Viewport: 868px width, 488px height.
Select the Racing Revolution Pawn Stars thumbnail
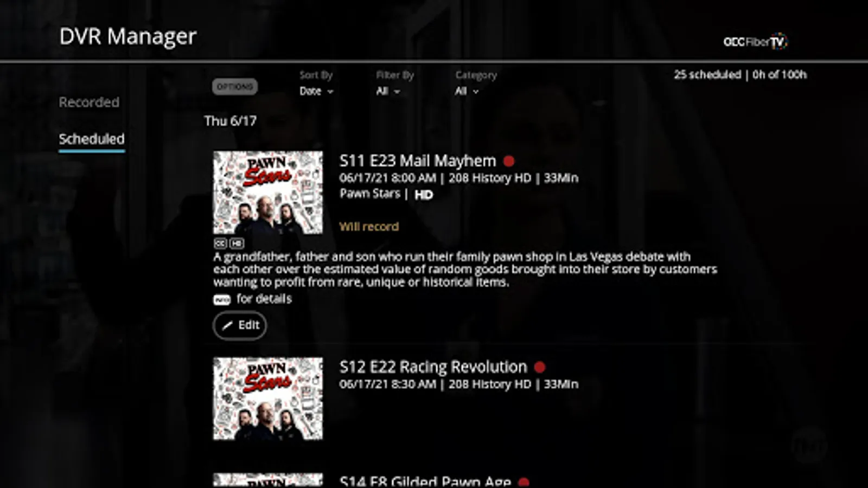click(x=268, y=399)
